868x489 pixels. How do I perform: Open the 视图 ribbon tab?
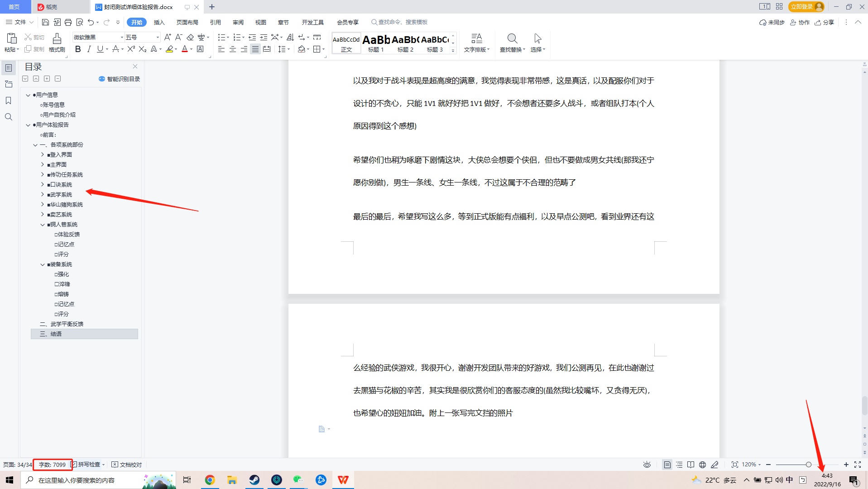point(261,22)
